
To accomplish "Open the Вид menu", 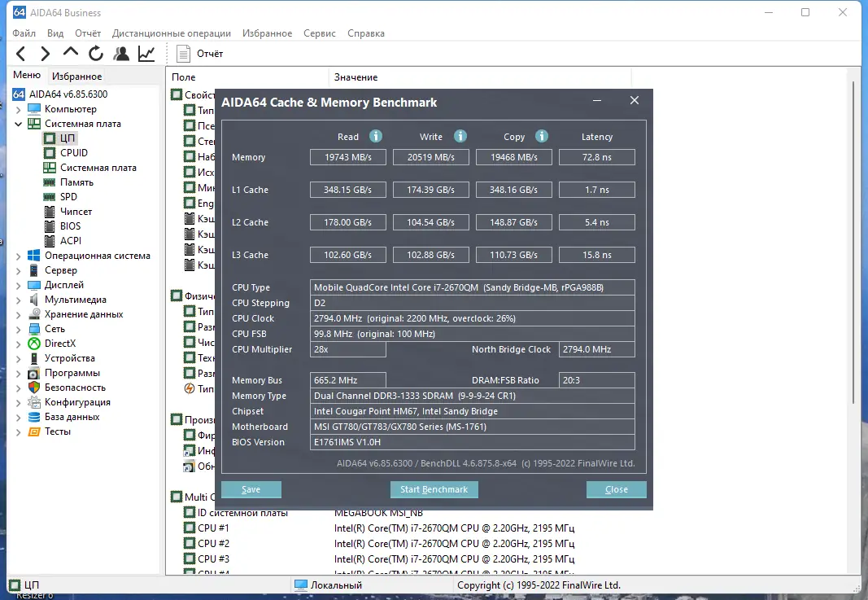I will pos(55,33).
